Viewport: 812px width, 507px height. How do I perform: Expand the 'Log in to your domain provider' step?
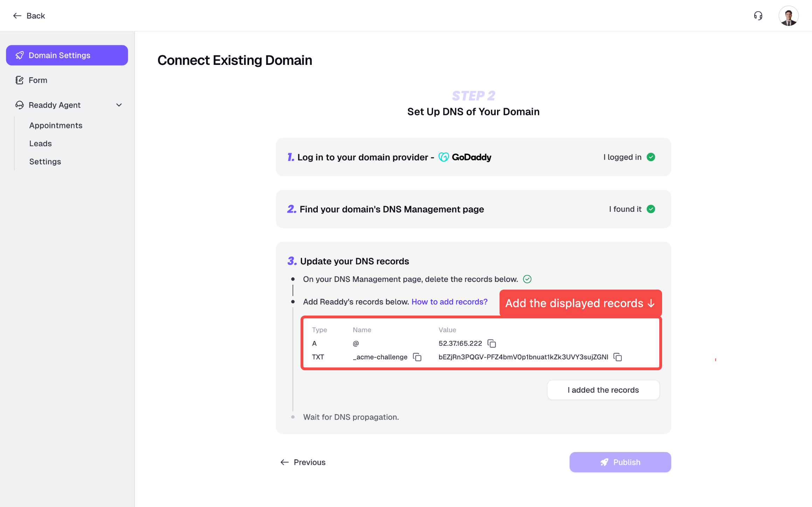[362, 157]
